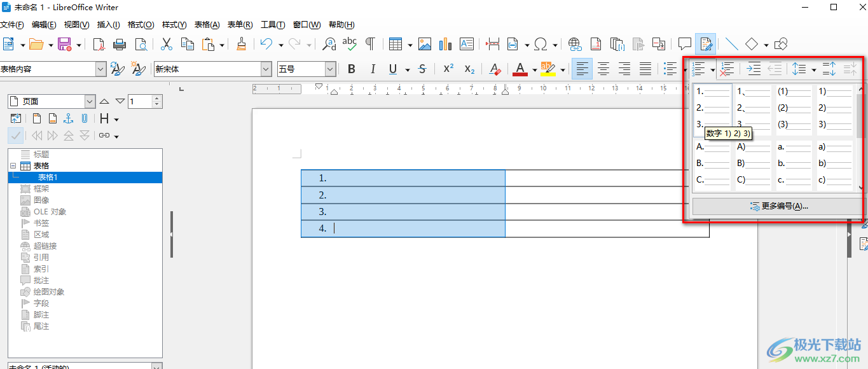Click the Clone Formatting paintbrush icon
The height and width of the screenshot is (369, 868).
coord(241,44)
